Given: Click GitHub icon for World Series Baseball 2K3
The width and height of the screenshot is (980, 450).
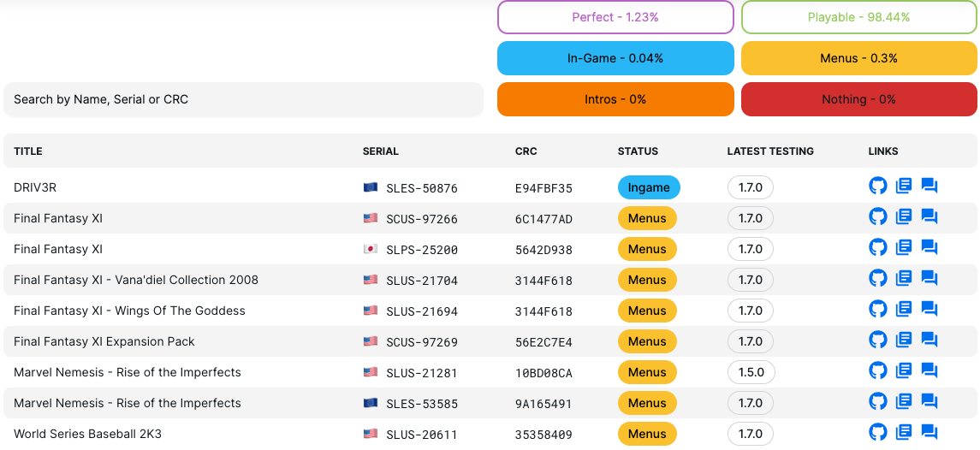Looking at the screenshot, I should [877, 433].
